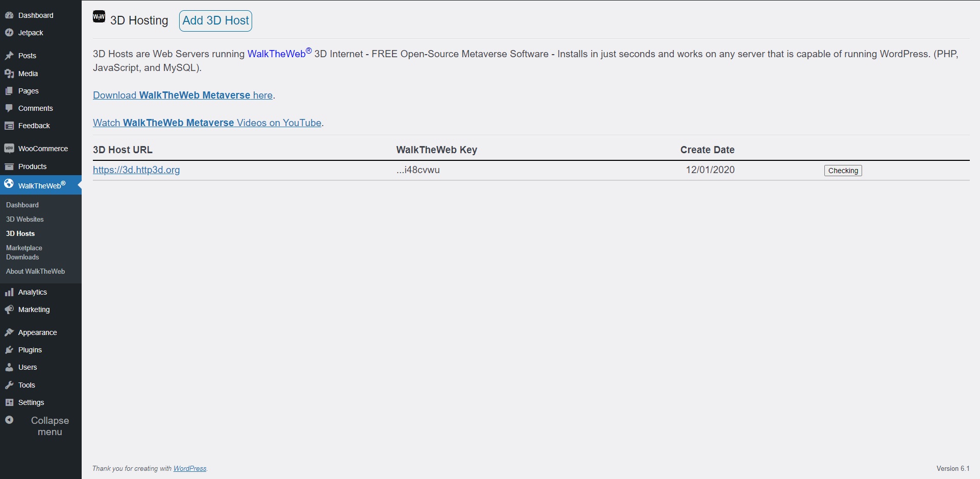Click the WooCommerce icon

(x=9, y=149)
